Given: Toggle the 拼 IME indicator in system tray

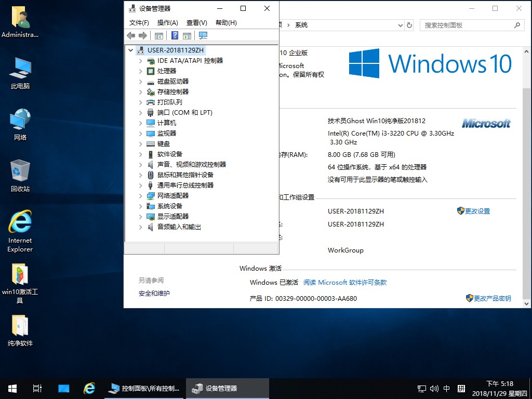Looking at the screenshot, I should point(461,389).
